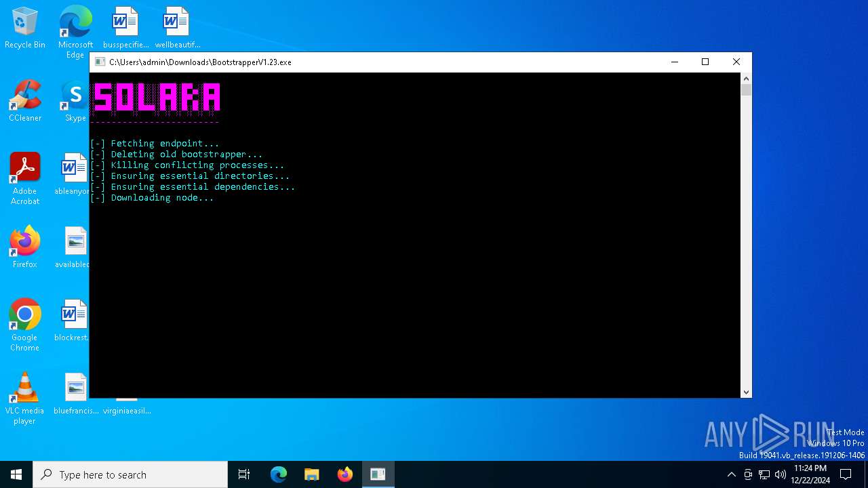The image size is (868, 488).
Task: Click the console scrollbar up arrow
Action: click(746, 78)
